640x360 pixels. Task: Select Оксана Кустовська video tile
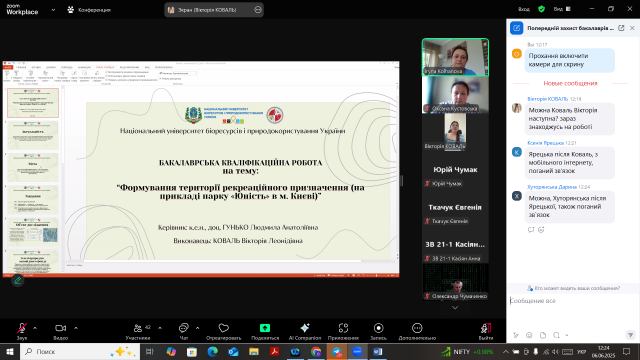[455, 95]
